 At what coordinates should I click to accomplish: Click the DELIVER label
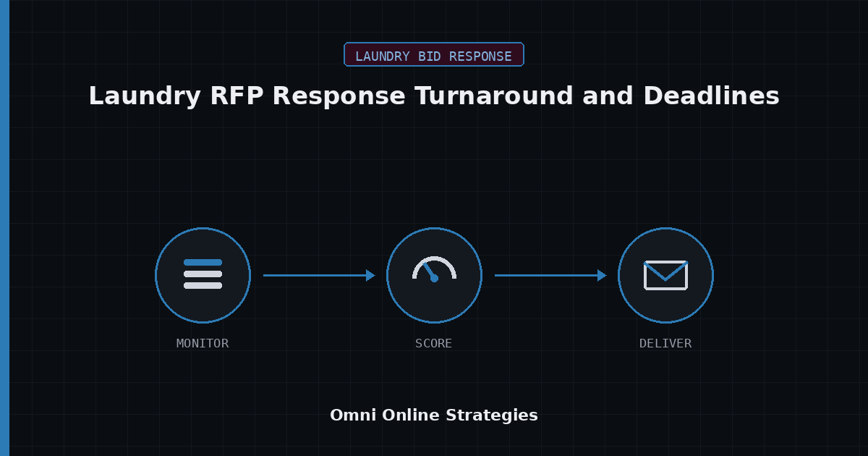[665, 344]
